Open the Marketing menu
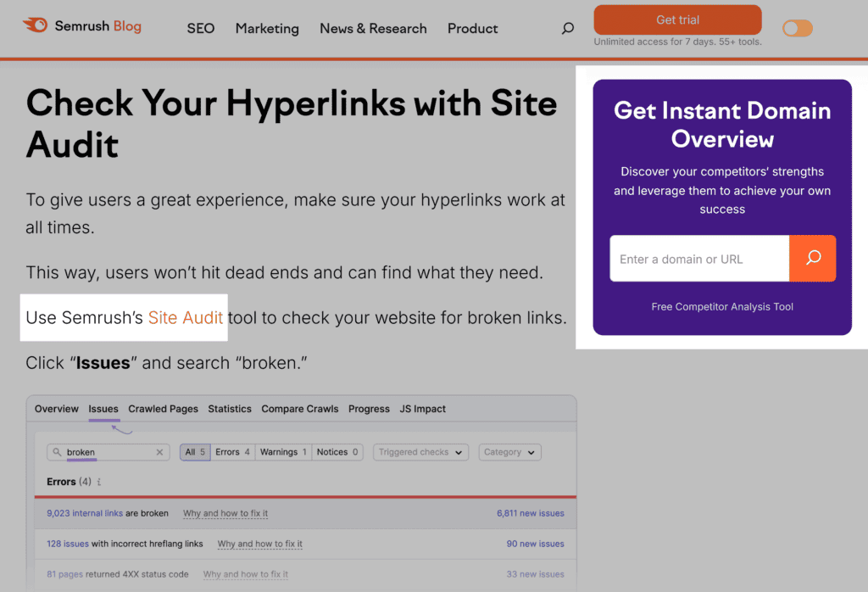Screen dimensions: 868x592 click(x=266, y=28)
